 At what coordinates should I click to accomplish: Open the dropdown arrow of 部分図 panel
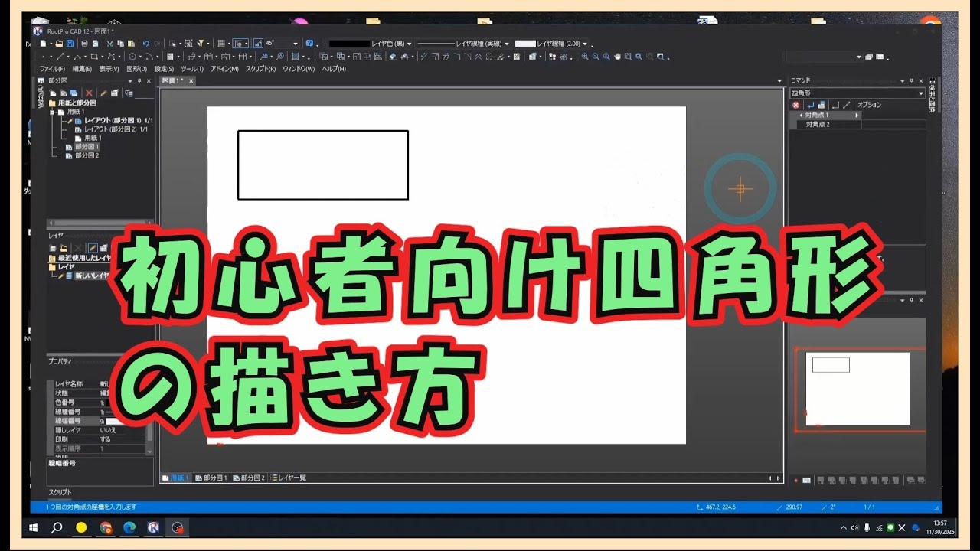click(x=130, y=81)
